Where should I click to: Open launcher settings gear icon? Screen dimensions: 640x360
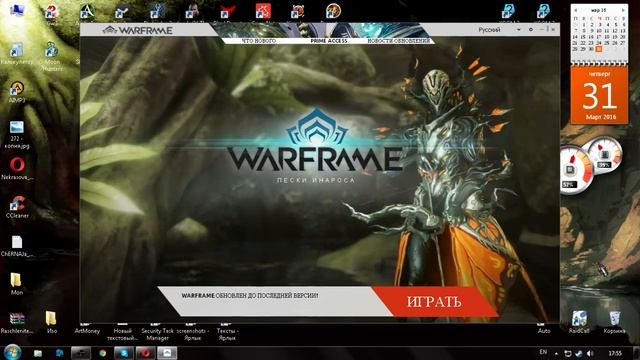coord(531,30)
